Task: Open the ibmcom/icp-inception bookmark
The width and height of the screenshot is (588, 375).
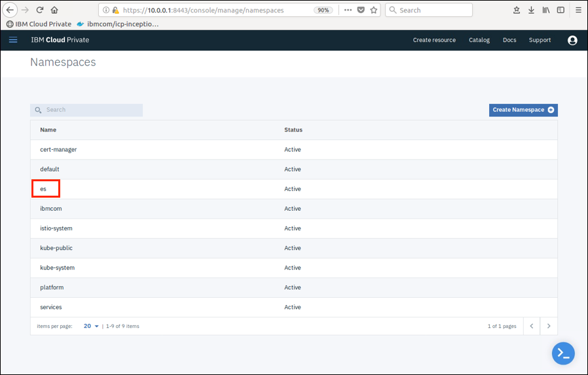Action: tap(117, 24)
